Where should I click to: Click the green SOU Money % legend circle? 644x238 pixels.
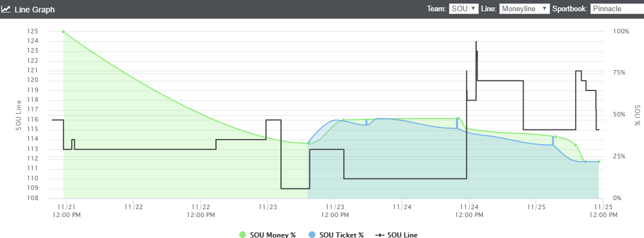point(243,235)
